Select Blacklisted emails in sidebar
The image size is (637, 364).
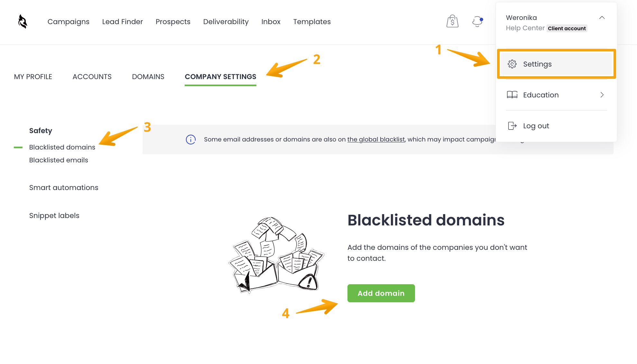[59, 160]
